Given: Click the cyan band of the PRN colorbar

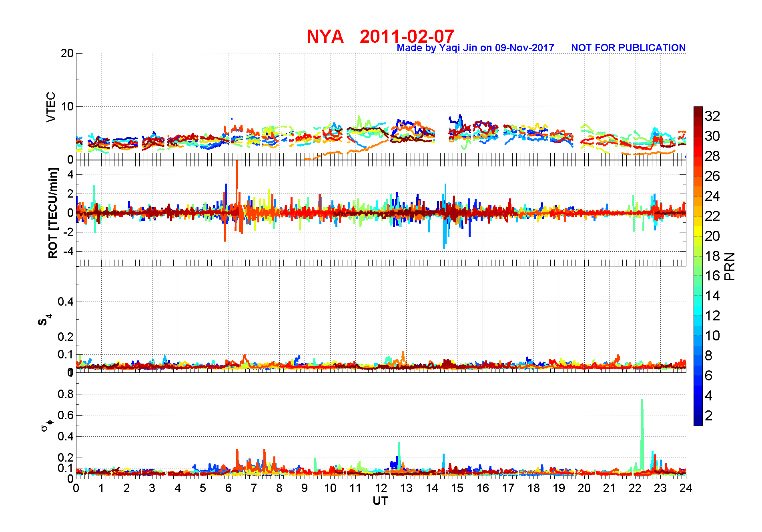Looking at the screenshot, I should [698, 311].
